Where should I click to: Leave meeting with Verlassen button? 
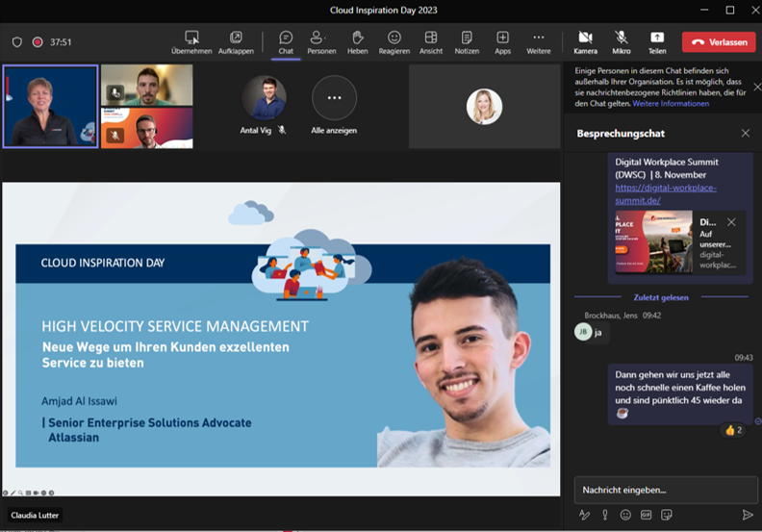719,42
